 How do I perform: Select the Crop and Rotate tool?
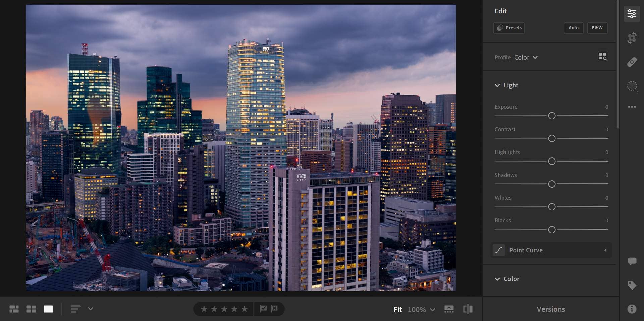pyautogui.click(x=632, y=38)
